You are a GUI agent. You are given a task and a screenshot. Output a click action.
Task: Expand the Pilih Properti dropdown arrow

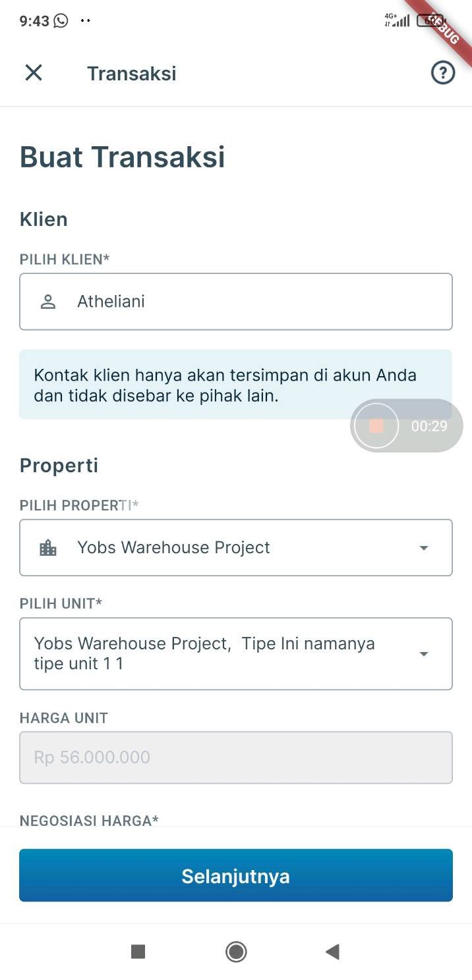tap(424, 548)
